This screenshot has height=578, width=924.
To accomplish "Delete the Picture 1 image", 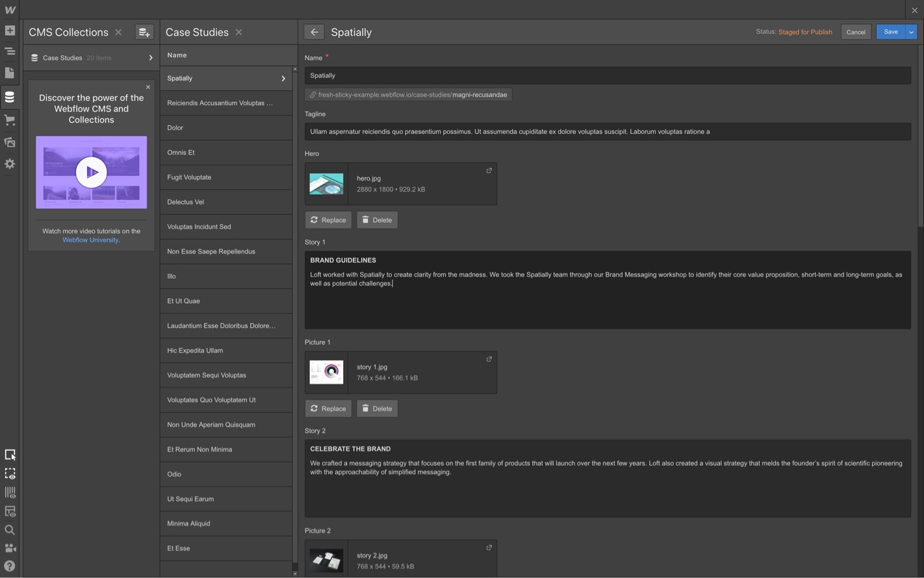I will 377,408.
